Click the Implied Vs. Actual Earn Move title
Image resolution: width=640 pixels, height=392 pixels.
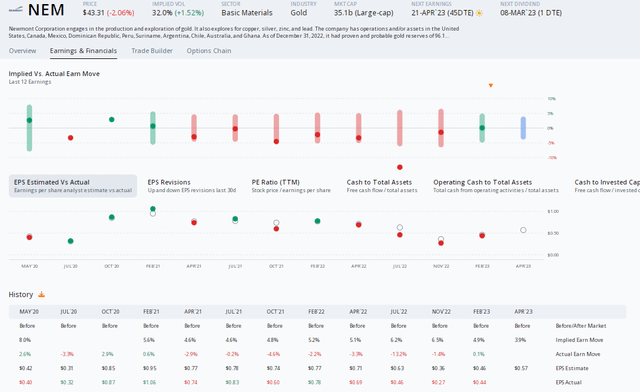click(x=54, y=74)
